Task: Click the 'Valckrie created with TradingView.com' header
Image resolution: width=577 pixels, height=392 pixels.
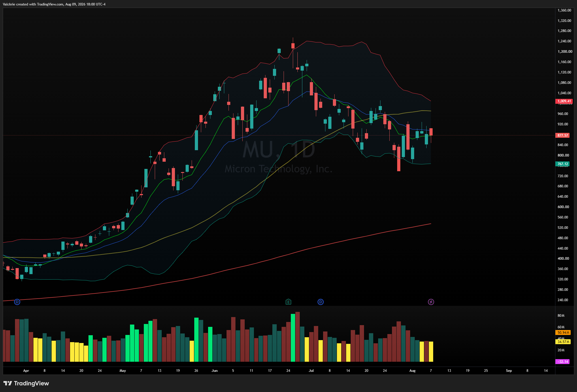Action: [54, 4]
